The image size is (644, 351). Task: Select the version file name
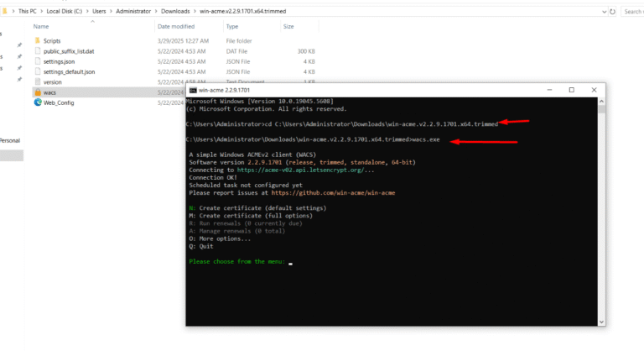[52, 82]
